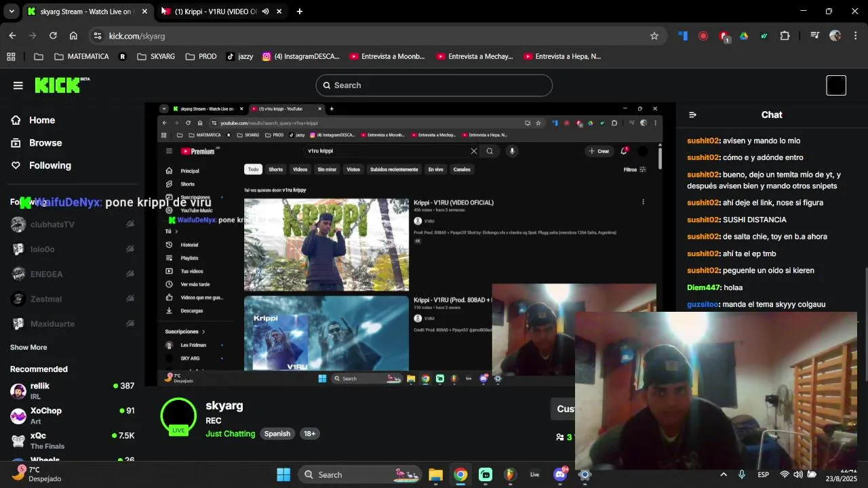Open a new browser tab

(x=300, y=12)
